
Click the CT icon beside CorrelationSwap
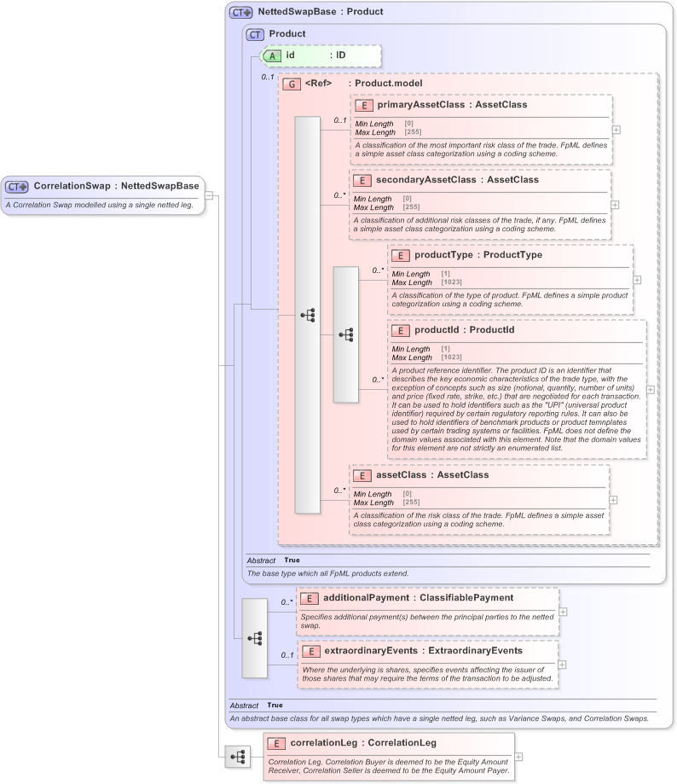16,187
